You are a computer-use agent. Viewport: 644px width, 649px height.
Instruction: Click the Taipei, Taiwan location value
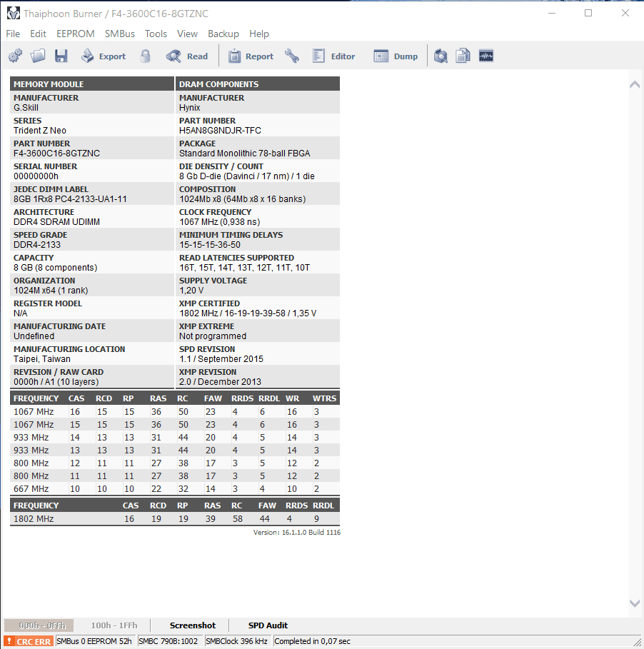(x=42, y=359)
